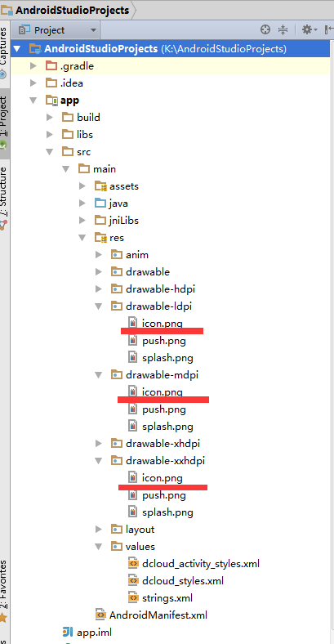Collapse the drawable-mdpi folder arrow
This screenshot has height=644, width=334.
[x=99, y=375]
